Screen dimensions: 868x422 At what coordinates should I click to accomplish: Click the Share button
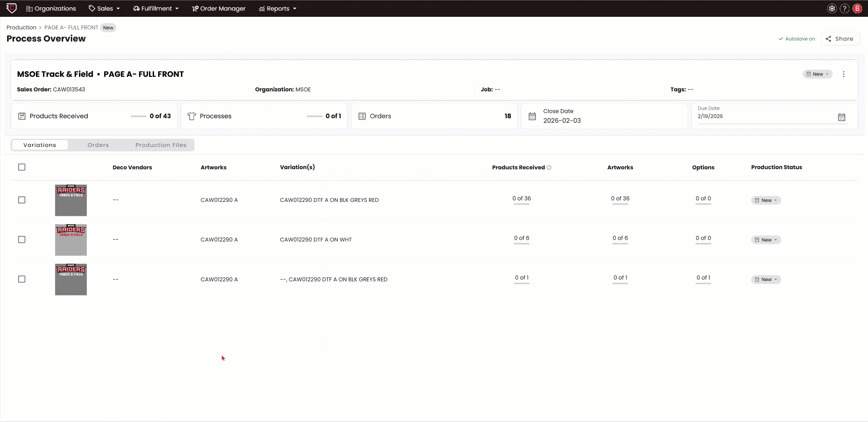(x=840, y=39)
